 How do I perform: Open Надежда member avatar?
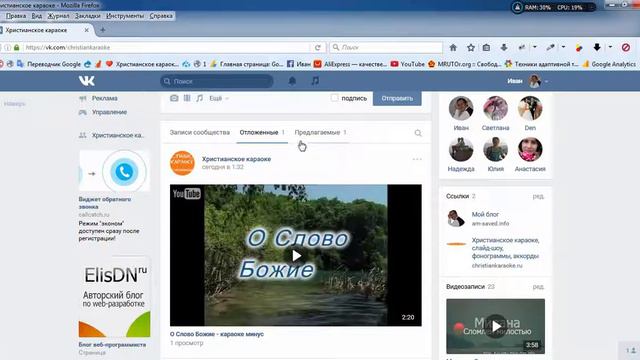click(x=461, y=149)
